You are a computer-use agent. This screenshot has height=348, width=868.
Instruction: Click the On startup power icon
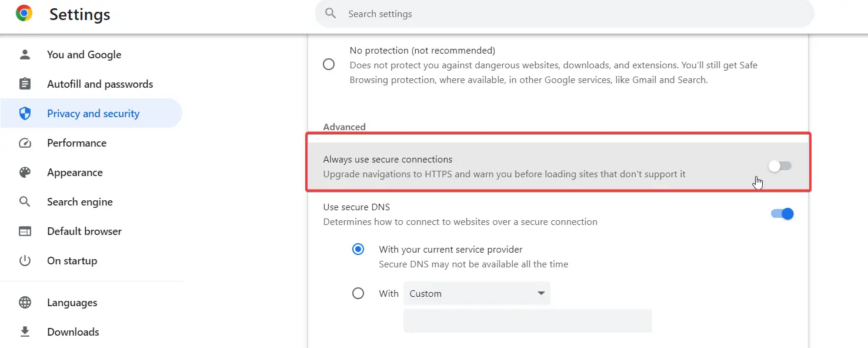point(25,261)
